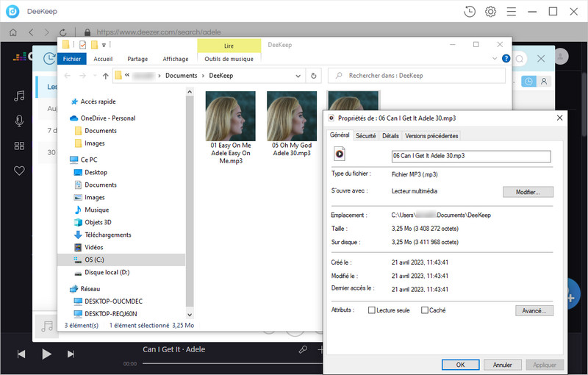Select OS (C:) drive in navigation pane
Image resolution: width=588 pixels, height=375 pixels.
coord(121,260)
